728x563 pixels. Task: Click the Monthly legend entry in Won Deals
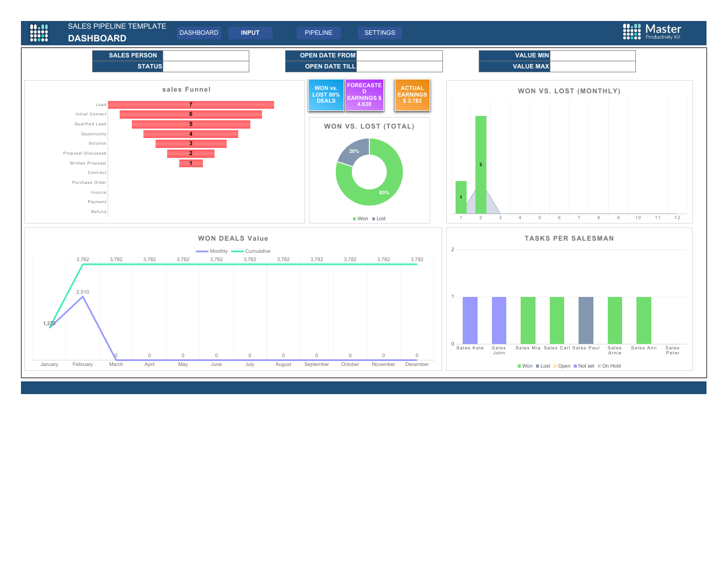pos(212,251)
